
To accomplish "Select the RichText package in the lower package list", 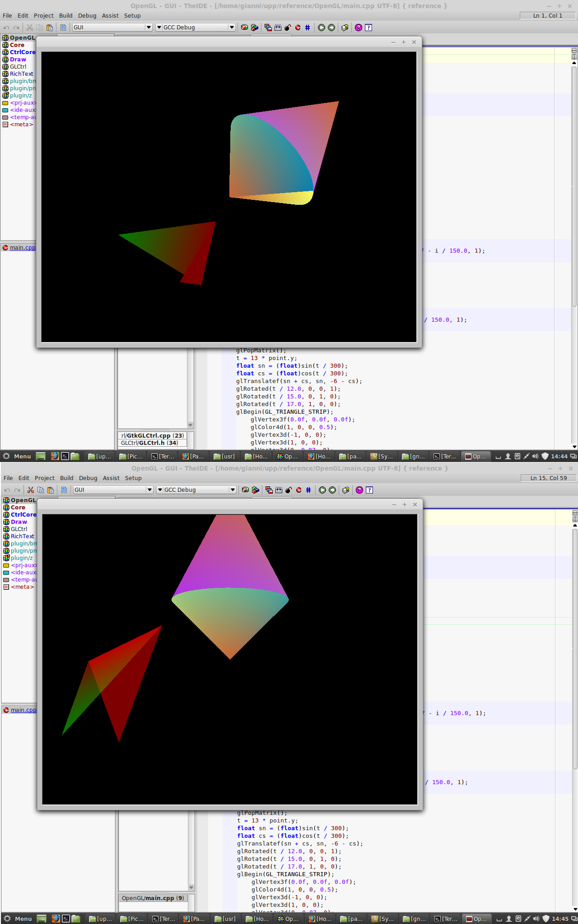I will [x=22, y=536].
